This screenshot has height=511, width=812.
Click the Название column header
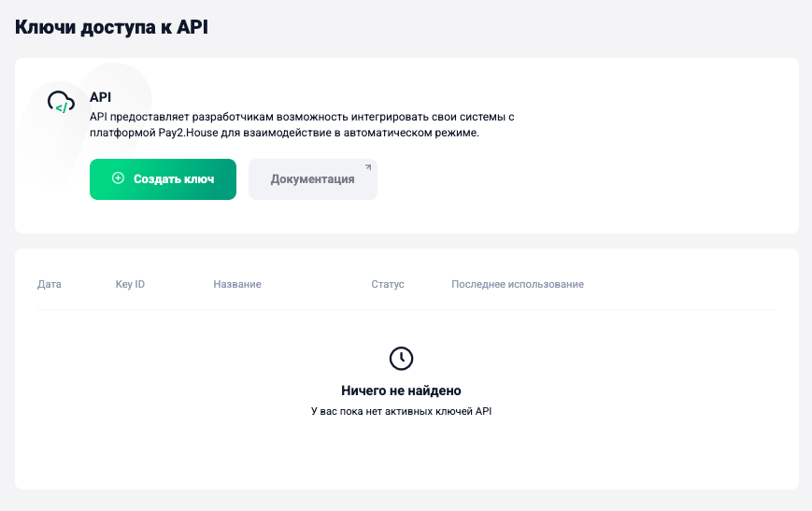coord(237,284)
